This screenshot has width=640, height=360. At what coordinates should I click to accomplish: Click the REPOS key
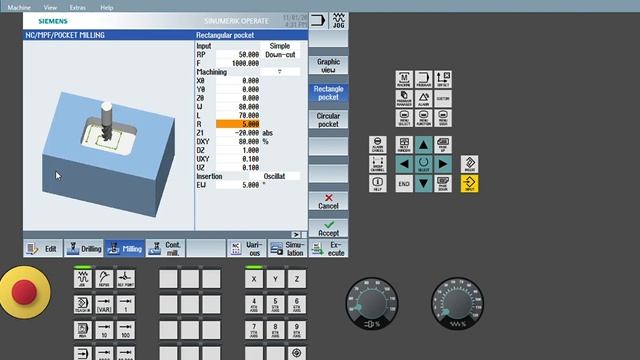point(104,279)
